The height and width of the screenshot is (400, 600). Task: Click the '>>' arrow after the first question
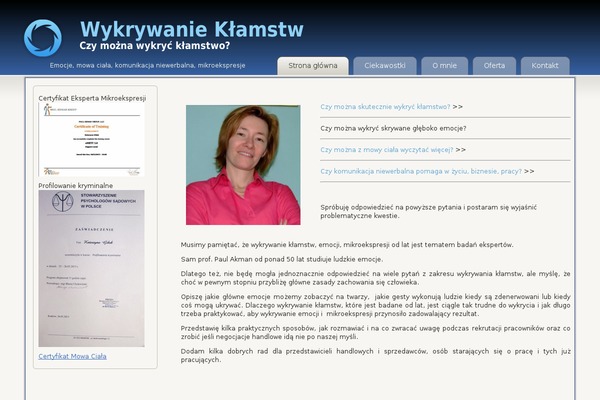[x=458, y=106]
